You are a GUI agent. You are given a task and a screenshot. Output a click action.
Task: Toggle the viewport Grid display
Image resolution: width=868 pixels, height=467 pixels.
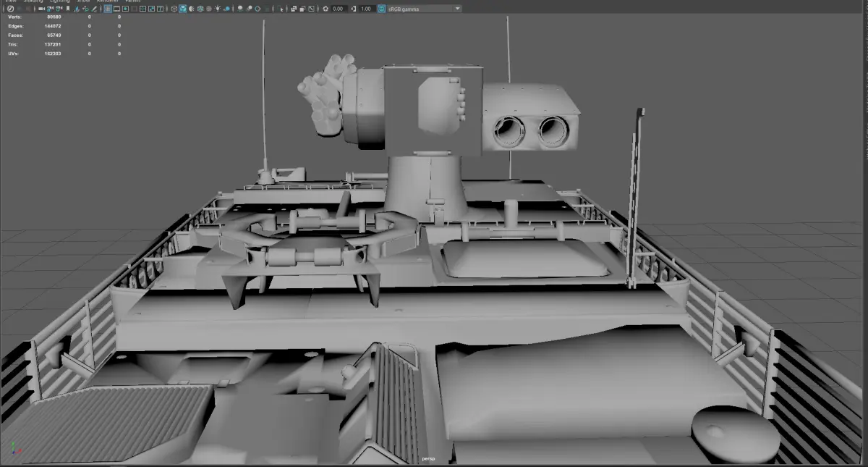107,9
